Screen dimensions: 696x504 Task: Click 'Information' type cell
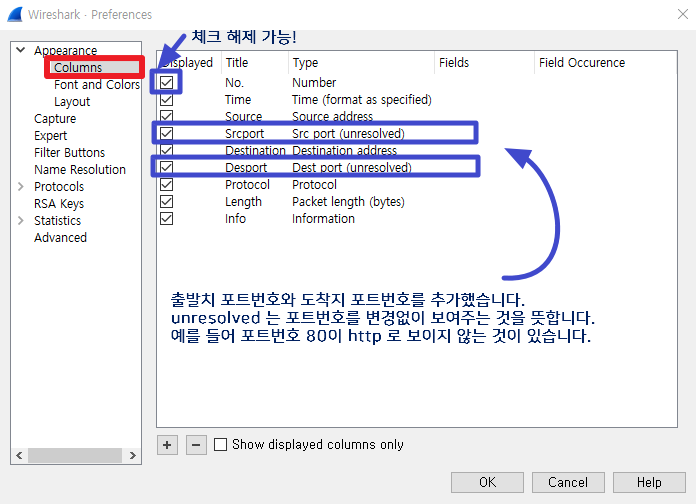[323, 218]
